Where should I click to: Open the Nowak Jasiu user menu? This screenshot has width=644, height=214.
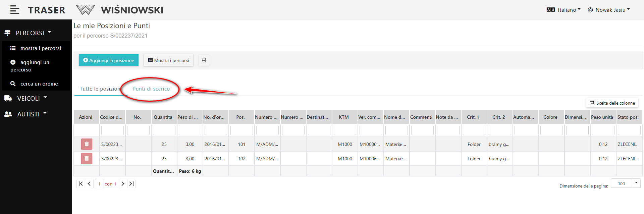coord(609,10)
